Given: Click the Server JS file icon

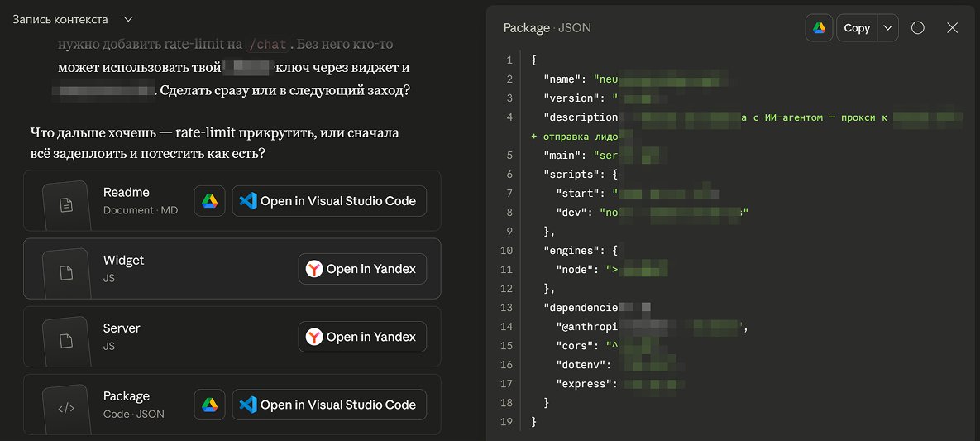Looking at the screenshot, I should coord(66,341).
